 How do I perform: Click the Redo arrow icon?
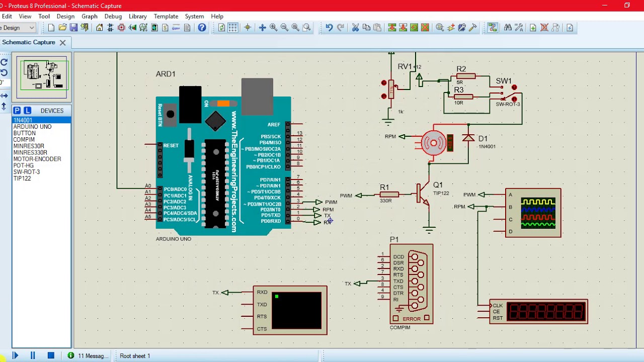pyautogui.click(x=340, y=28)
